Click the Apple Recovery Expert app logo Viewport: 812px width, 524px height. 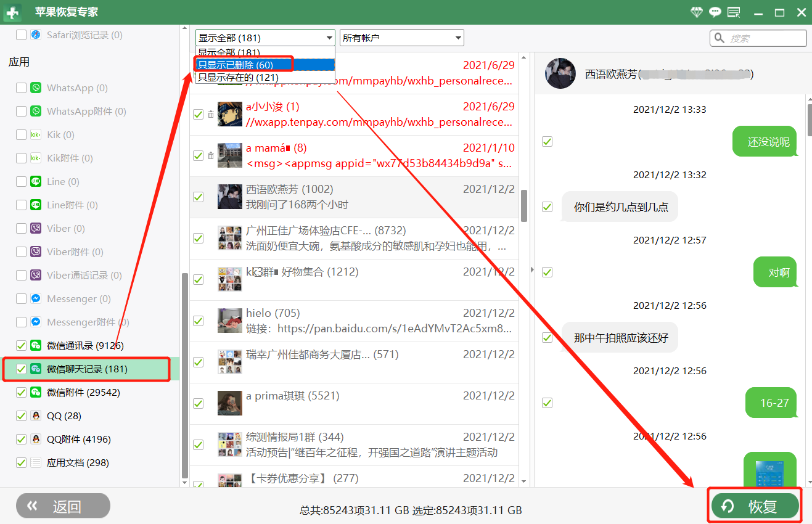[12, 12]
